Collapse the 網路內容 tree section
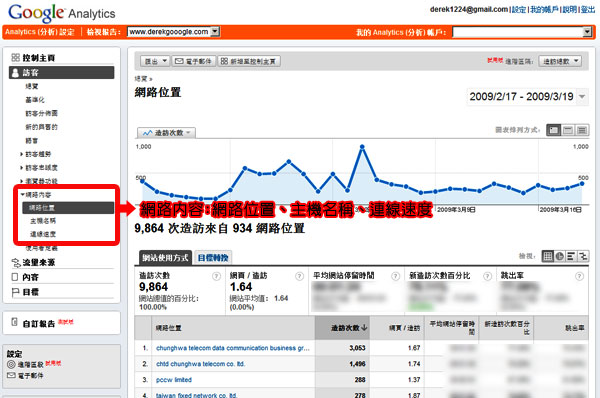Viewport: 600px width, 398px height. 23,195
